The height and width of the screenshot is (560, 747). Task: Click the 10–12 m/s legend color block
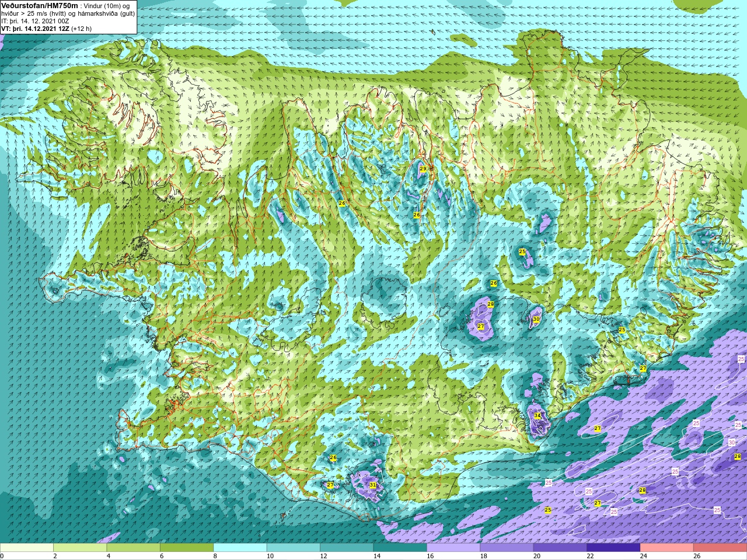[x=294, y=547]
